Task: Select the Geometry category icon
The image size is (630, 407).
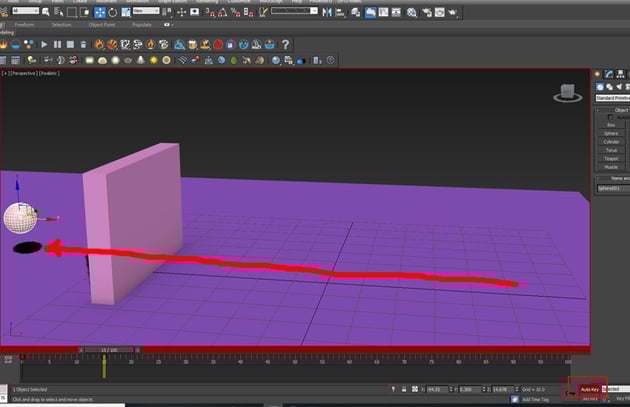Action: click(601, 87)
